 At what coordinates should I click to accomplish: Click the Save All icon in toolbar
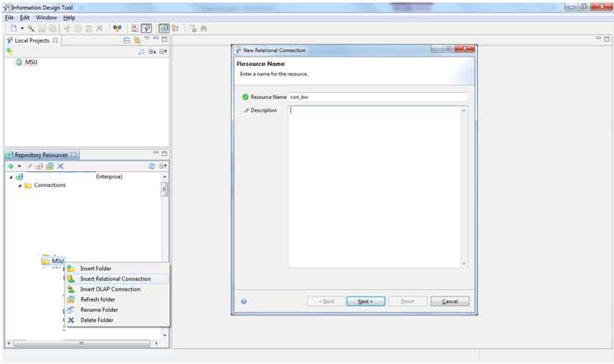coord(53,29)
